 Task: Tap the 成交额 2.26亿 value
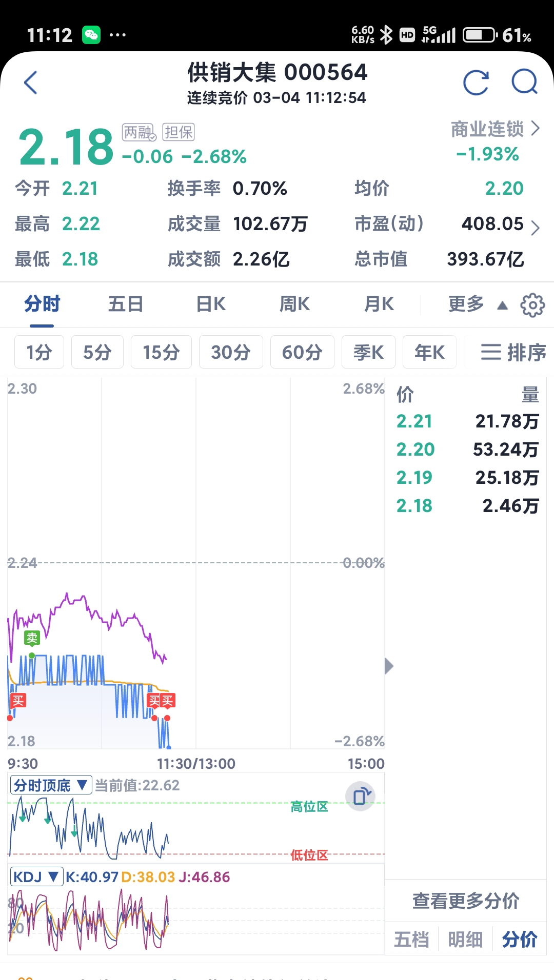point(261,259)
